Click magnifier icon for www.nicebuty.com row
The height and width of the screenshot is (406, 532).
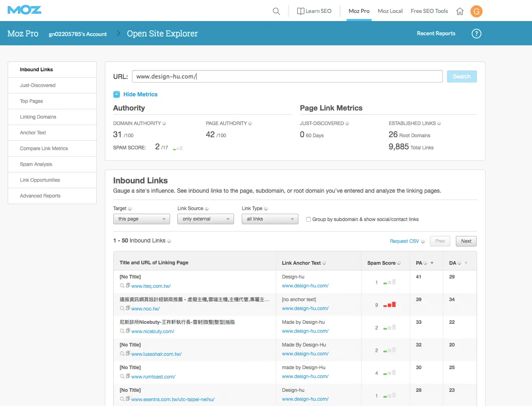coord(122,331)
